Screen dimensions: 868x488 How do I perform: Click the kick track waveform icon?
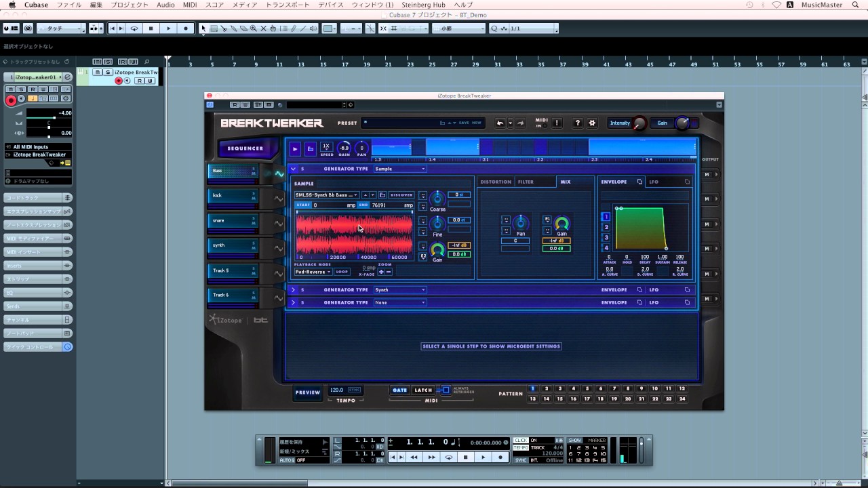click(279, 199)
